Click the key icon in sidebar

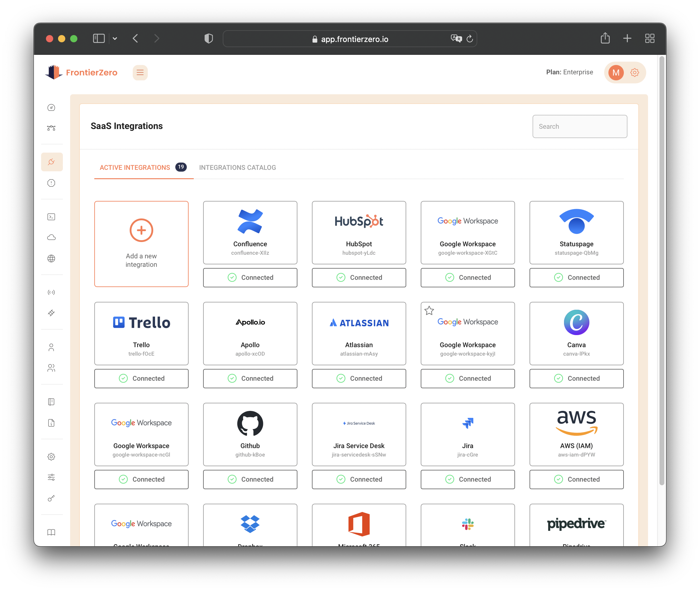pos(51,498)
